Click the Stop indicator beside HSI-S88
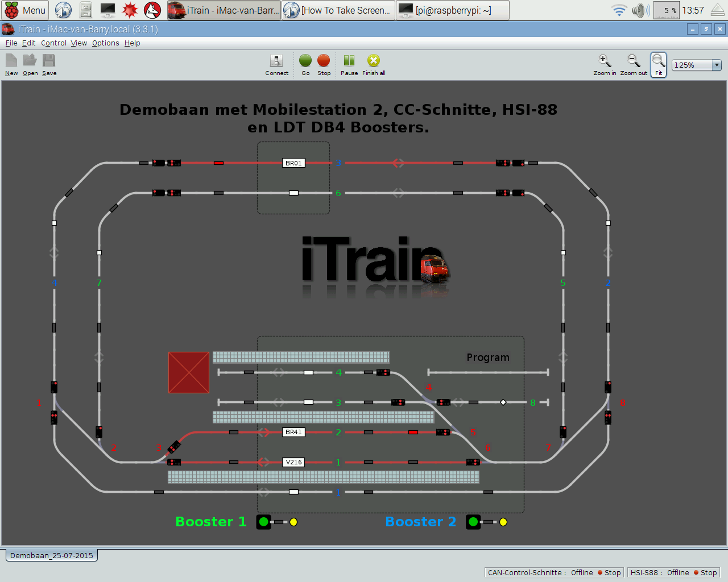The width and height of the screenshot is (728, 582). click(705, 572)
